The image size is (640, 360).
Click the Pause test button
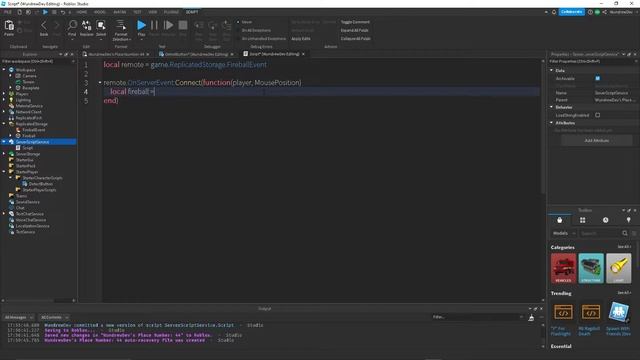tap(154, 25)
